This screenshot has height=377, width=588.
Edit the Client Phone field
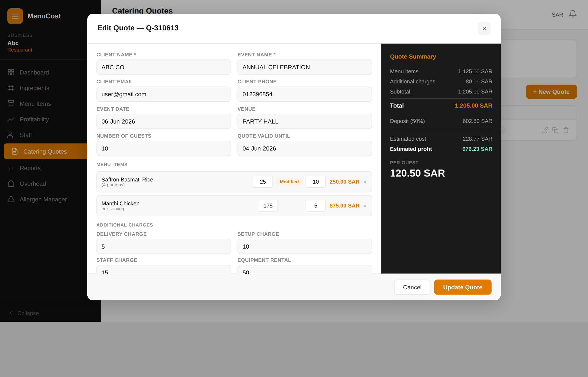[304, 94]
